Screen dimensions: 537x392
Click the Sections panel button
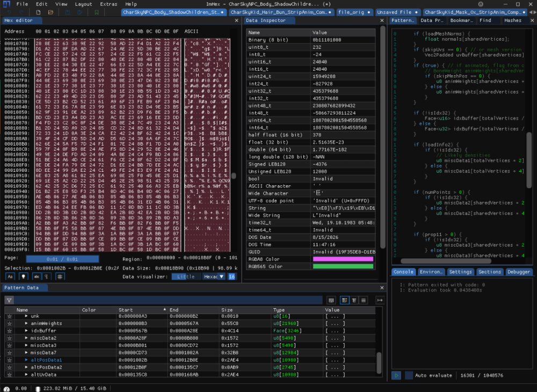pos(490,272)
